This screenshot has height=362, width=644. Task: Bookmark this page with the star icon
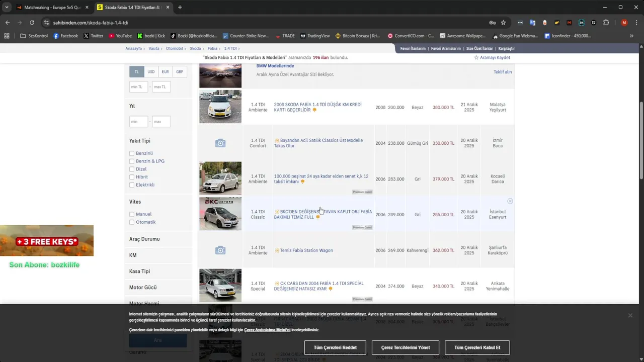click(x=503, y=23)
